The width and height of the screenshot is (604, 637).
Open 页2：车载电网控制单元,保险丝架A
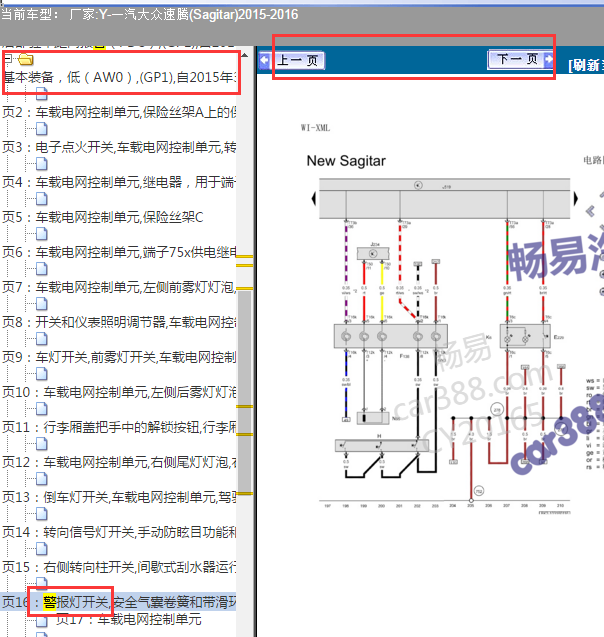click(x=119, y=112)
